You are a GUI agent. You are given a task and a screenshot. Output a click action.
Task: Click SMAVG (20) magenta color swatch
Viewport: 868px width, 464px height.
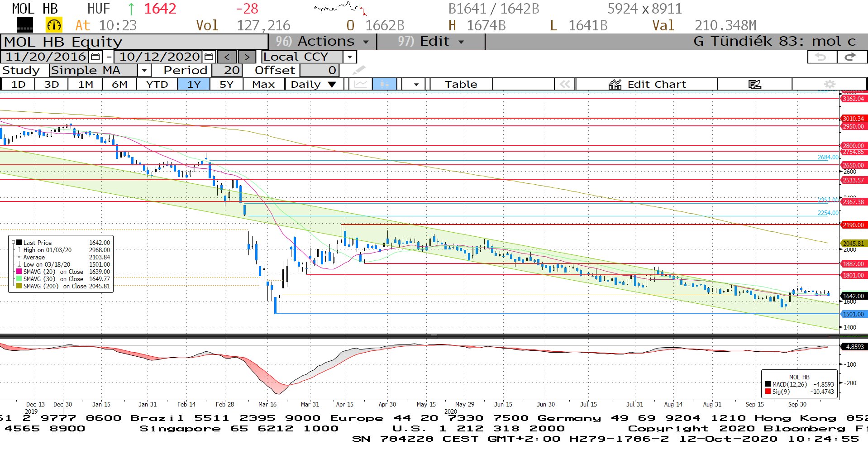[x=19, y=272]
